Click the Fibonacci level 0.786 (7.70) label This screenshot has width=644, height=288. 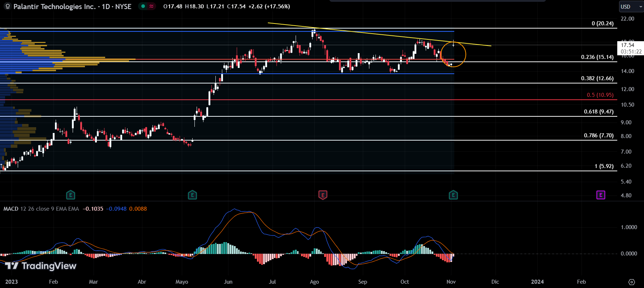598,136
